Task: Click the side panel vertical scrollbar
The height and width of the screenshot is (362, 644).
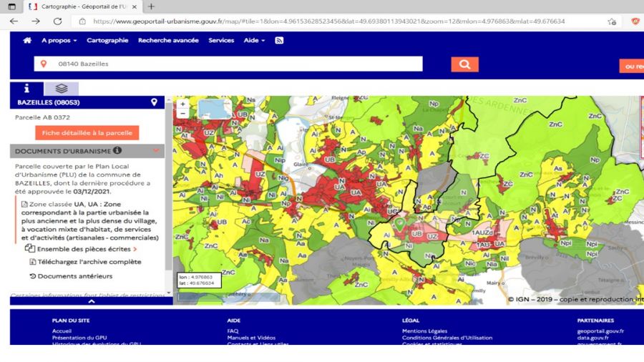Action: [168, 186]
